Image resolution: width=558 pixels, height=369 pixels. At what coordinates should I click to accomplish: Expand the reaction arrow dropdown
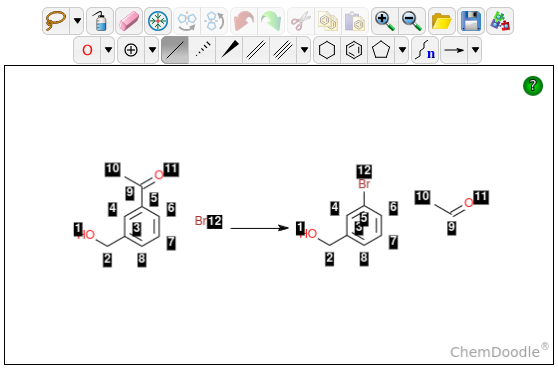pyautogui.click(x=475, y=50)
